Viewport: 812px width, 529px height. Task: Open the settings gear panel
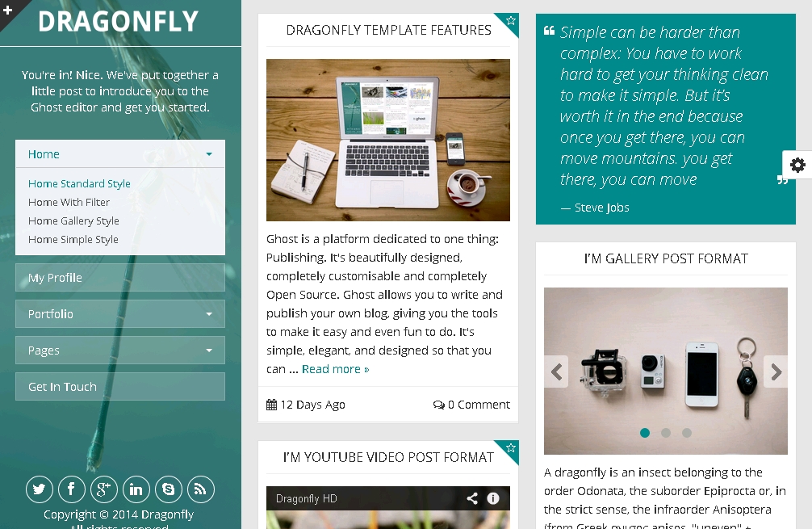coord(797,165)
